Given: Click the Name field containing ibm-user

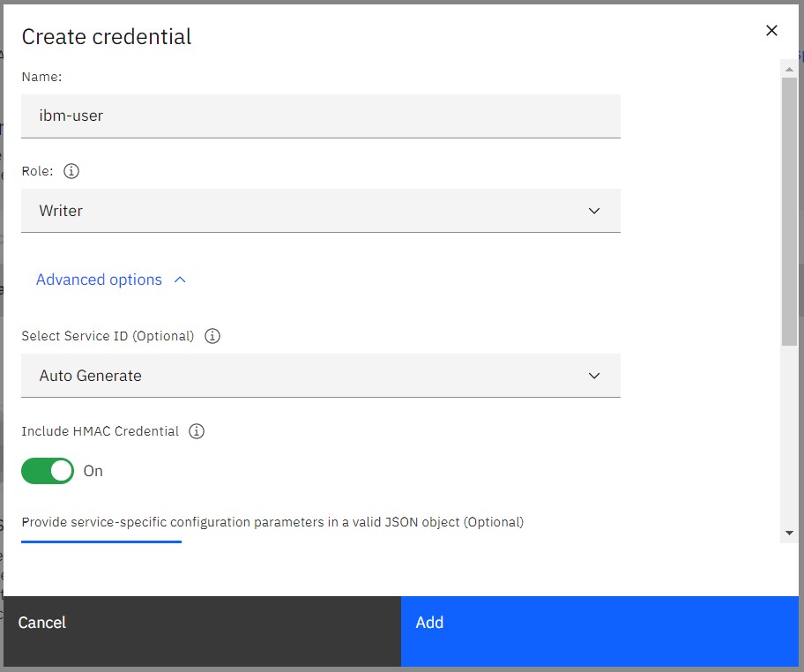Looking at the screenshot, I should pos(320,116).
